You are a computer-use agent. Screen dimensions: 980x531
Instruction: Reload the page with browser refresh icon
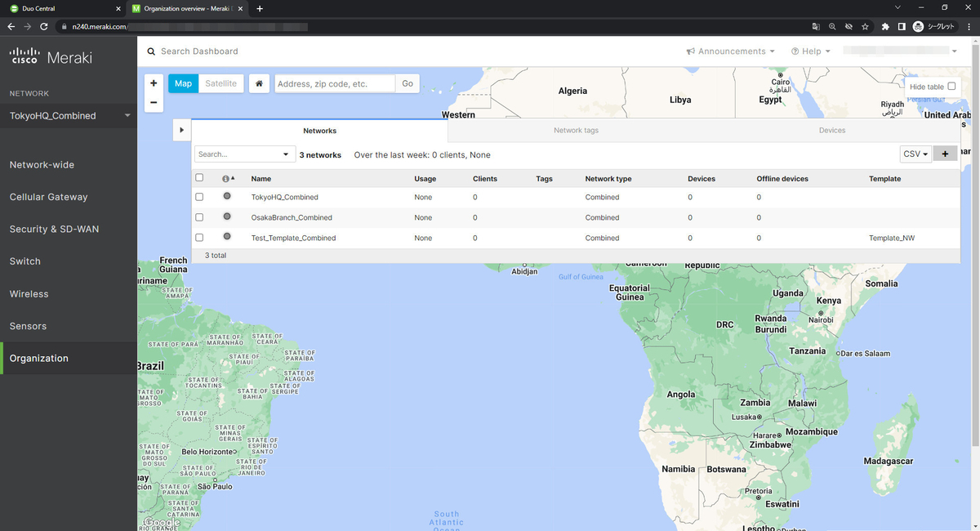point(43,26)
